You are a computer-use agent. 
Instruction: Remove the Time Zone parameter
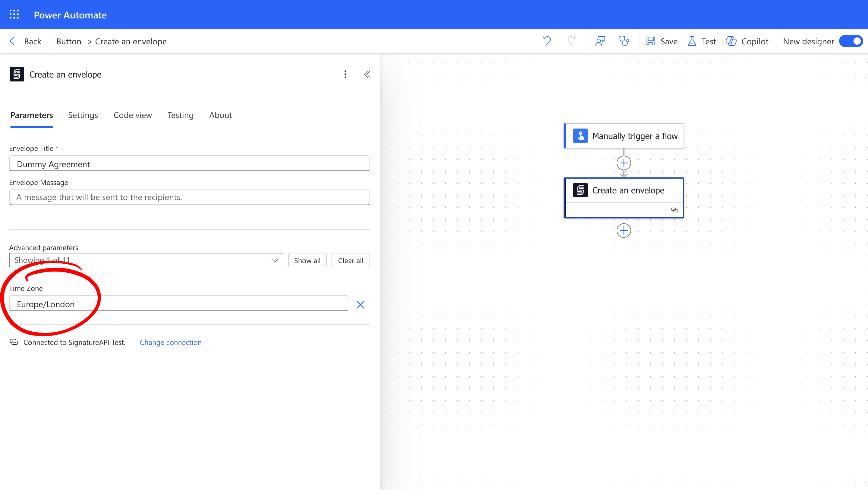(x=360, y=305)
